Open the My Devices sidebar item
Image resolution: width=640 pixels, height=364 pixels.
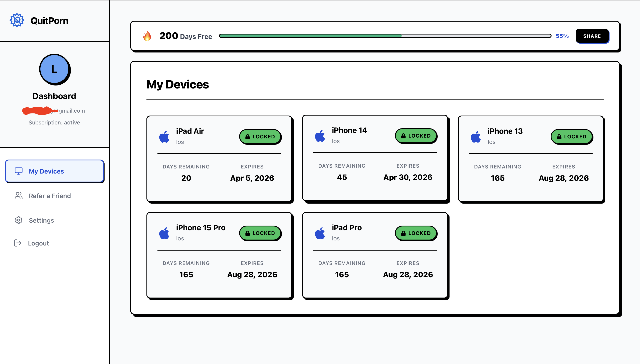click(x=54, y=171)
